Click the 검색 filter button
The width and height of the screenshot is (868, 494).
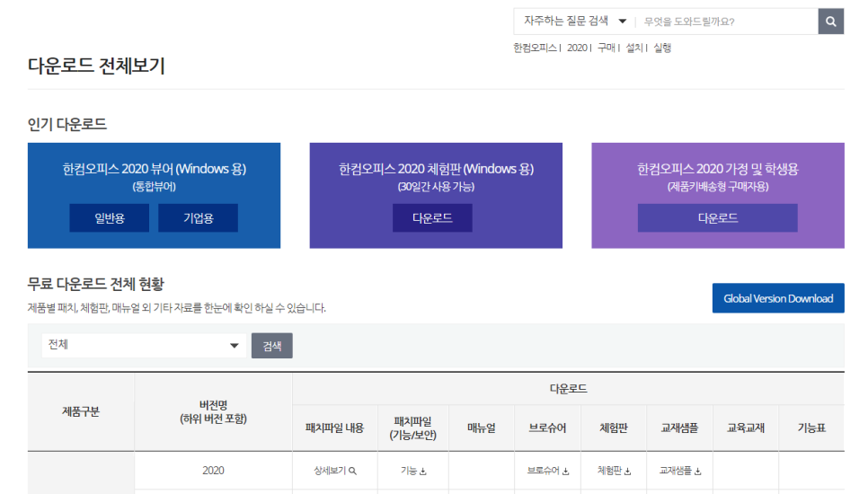271,346
